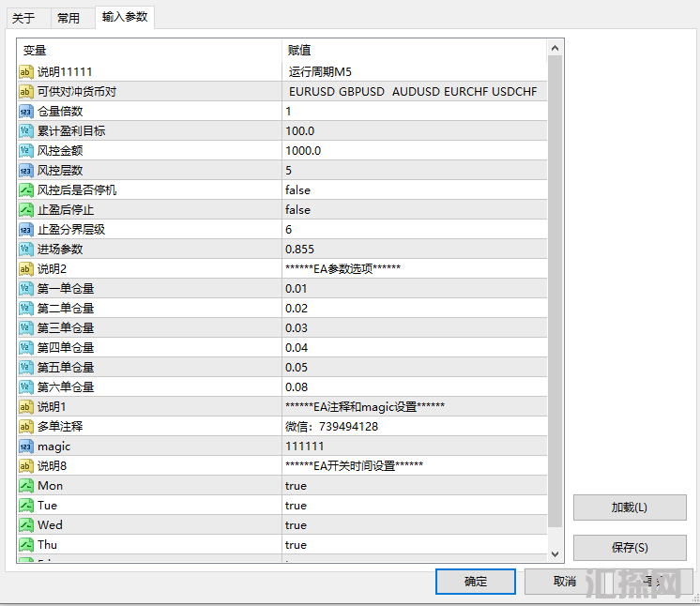Click the string icon beside 多单注释
Viewport: 700px width, 606px height.
pos(26,427)
